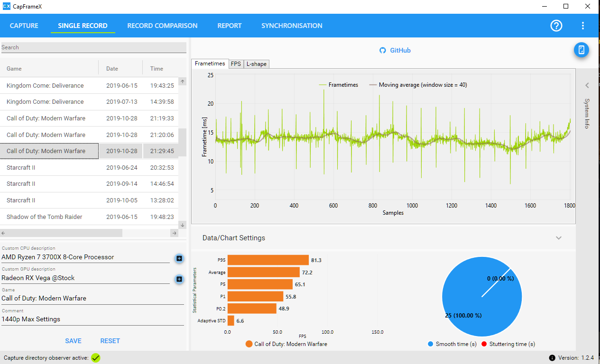Toggle Frametimes series in chart legend

tap(339, 85)
